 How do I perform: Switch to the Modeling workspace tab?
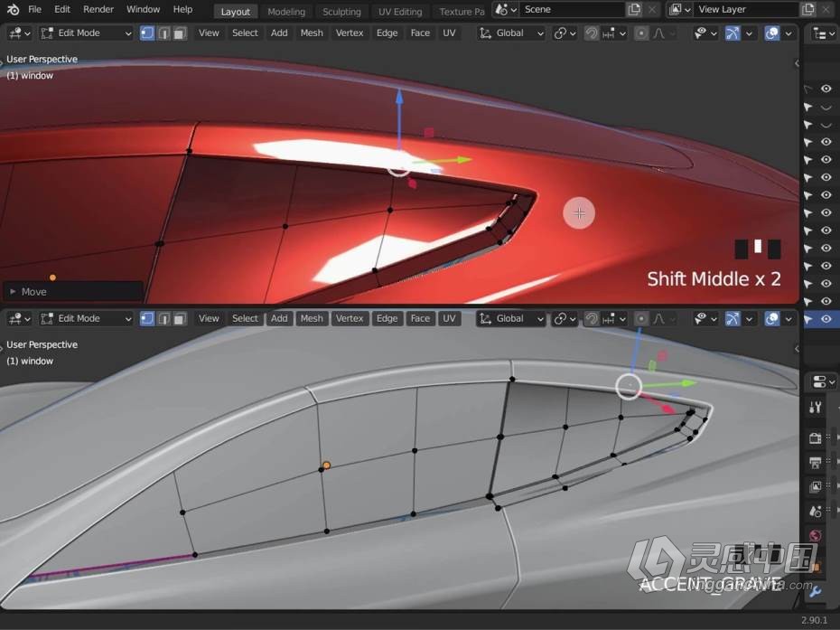tap(286, 11)
